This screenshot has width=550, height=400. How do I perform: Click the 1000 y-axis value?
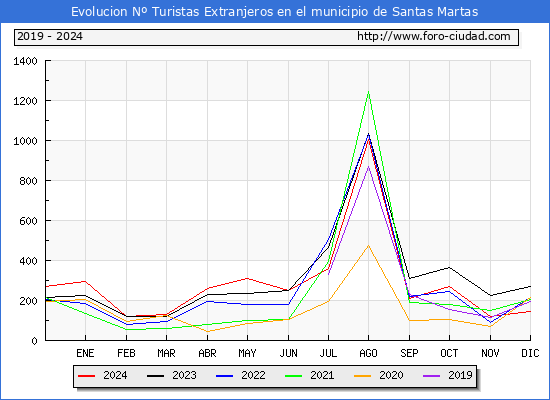pos(25,141)
